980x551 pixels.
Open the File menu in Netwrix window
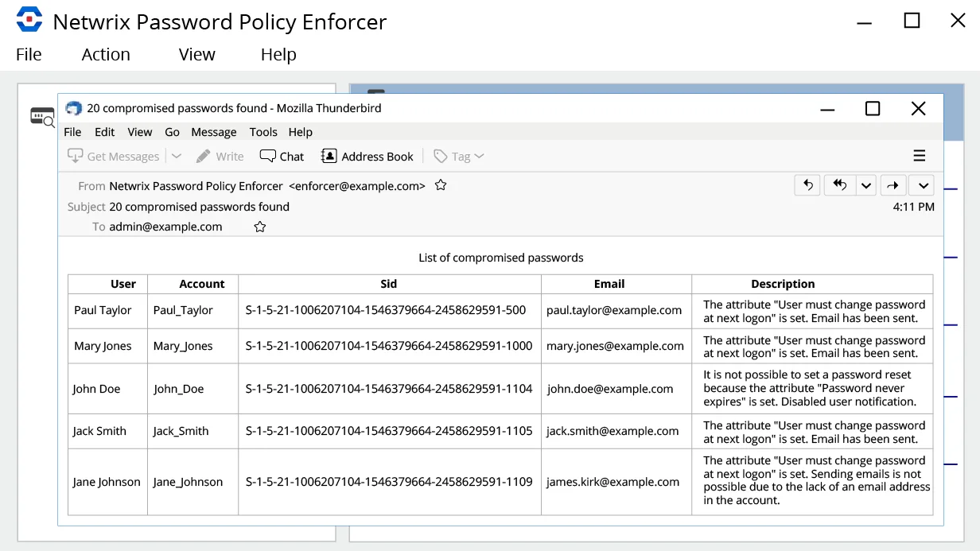pos(29,54)
